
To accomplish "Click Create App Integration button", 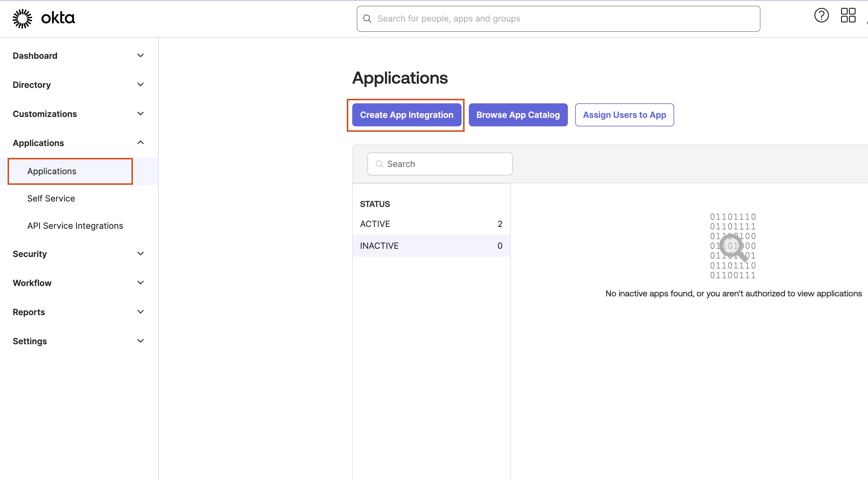I will click(406, 115).
